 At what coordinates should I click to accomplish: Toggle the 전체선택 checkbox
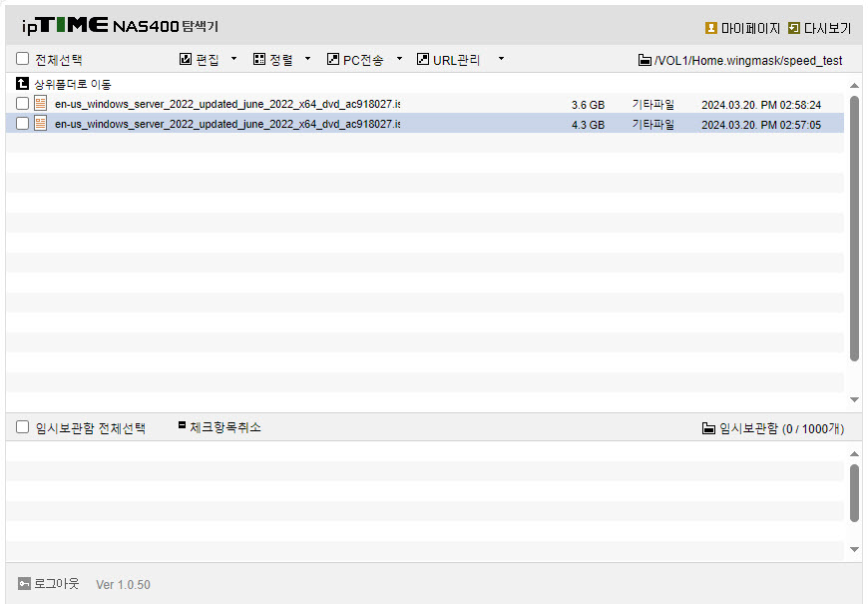22,59
